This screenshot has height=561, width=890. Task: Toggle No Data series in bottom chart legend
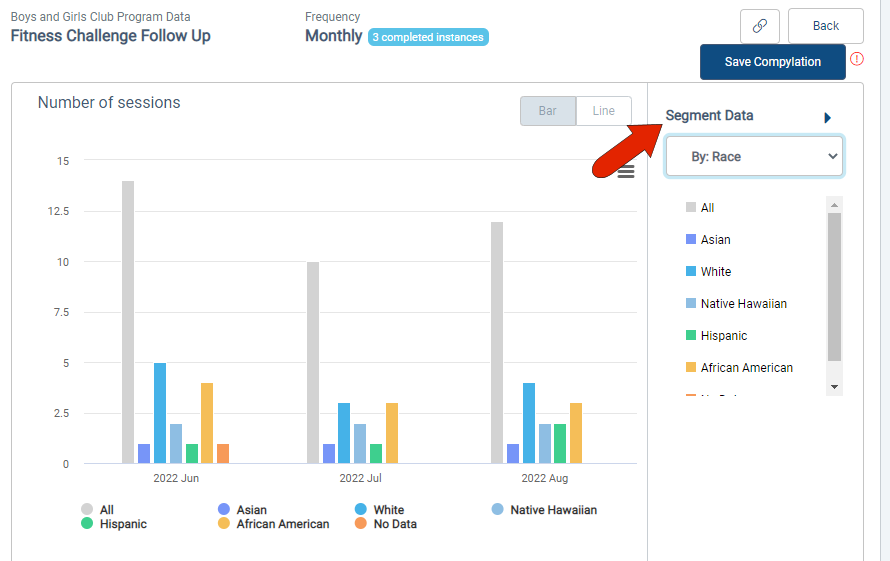click(x=386, y=524)
